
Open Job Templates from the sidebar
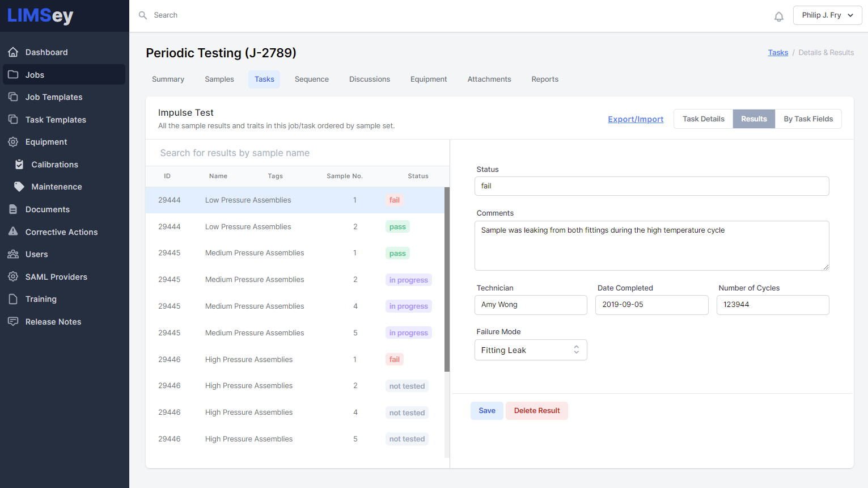[12, 96]
